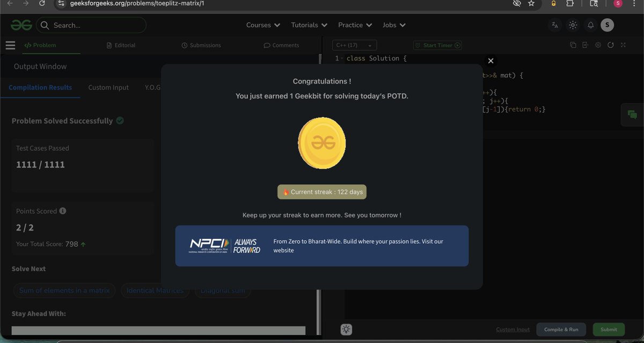Click the Points Scored info icon

[63, 211]
